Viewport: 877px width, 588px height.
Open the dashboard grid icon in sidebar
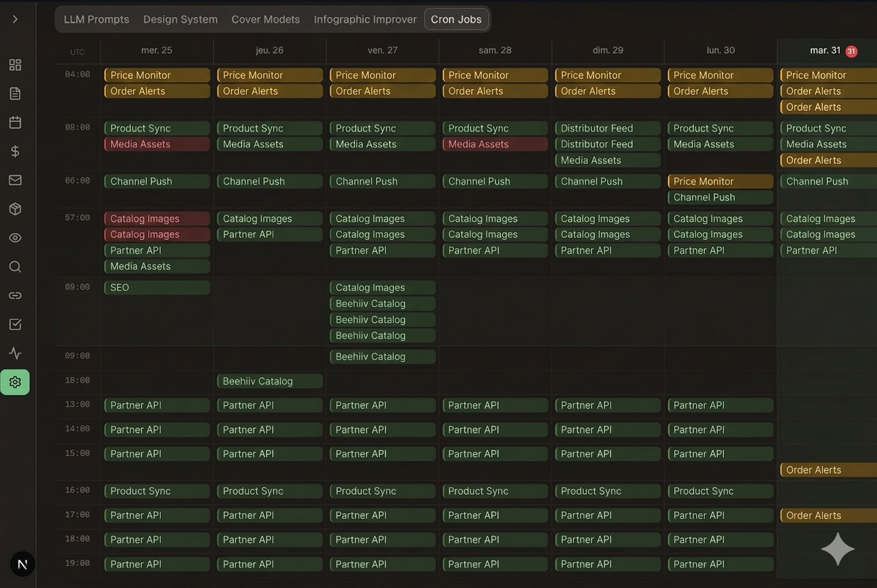[x=15, y=65]
